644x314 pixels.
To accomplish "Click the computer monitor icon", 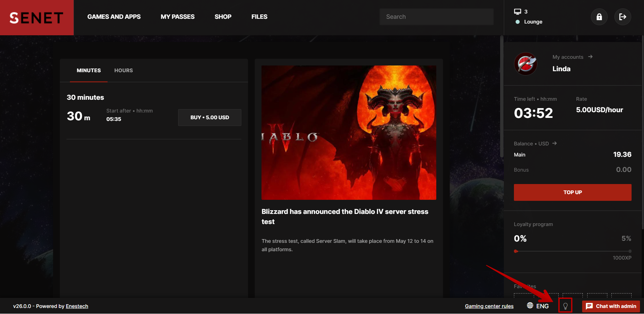I will (517, 12).
